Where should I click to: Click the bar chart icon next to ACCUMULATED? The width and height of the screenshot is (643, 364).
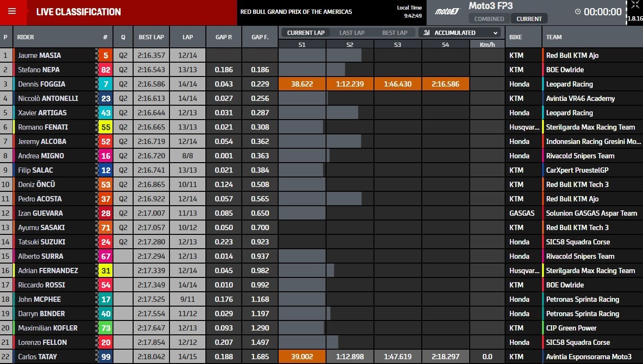click(x=427, y=33)
